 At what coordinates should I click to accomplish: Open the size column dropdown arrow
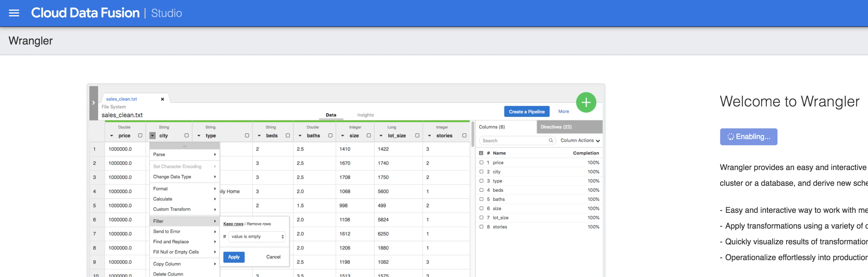click(343, 136)
